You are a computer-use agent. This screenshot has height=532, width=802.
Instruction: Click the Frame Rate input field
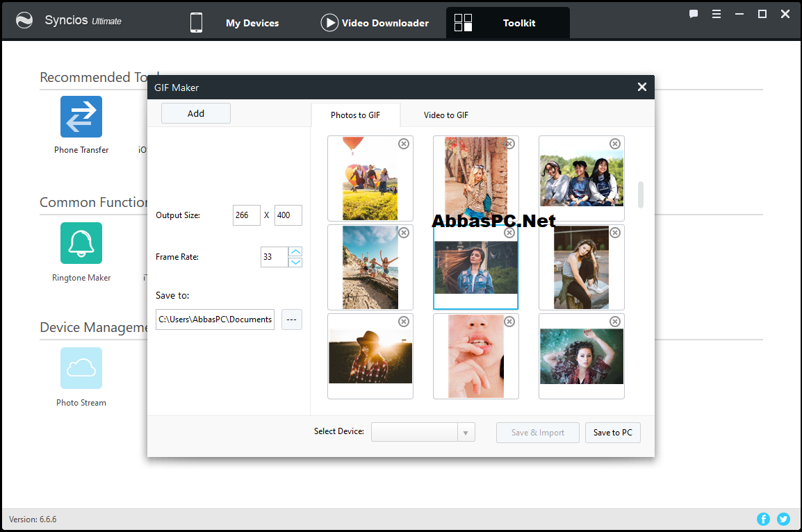(274, 256)
